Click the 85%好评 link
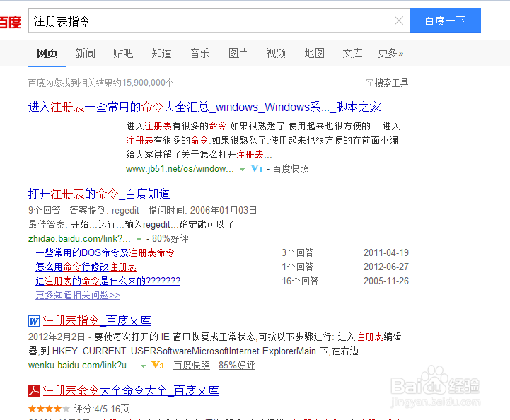Viewport: 510px width, 420px height. click(237, 366)
